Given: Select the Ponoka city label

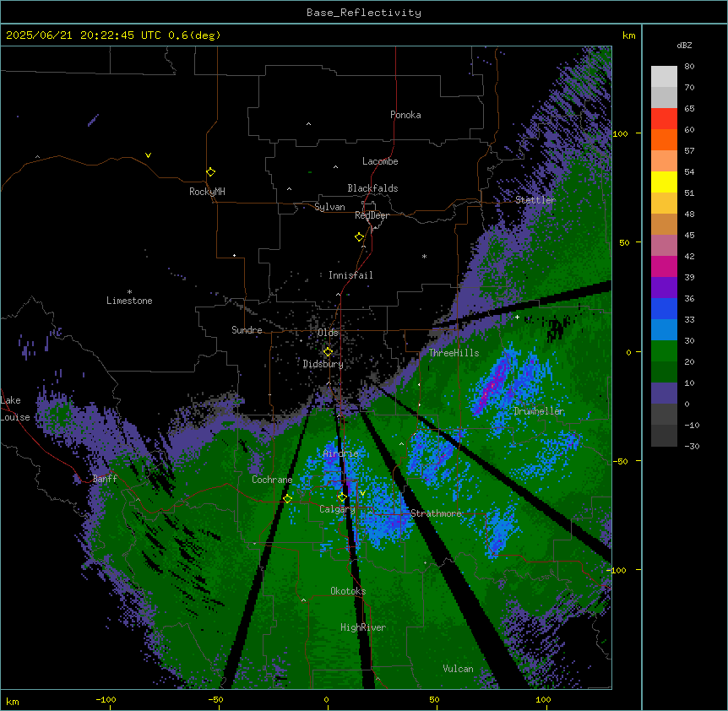Looking at the screenshot, I should point(405,115).
